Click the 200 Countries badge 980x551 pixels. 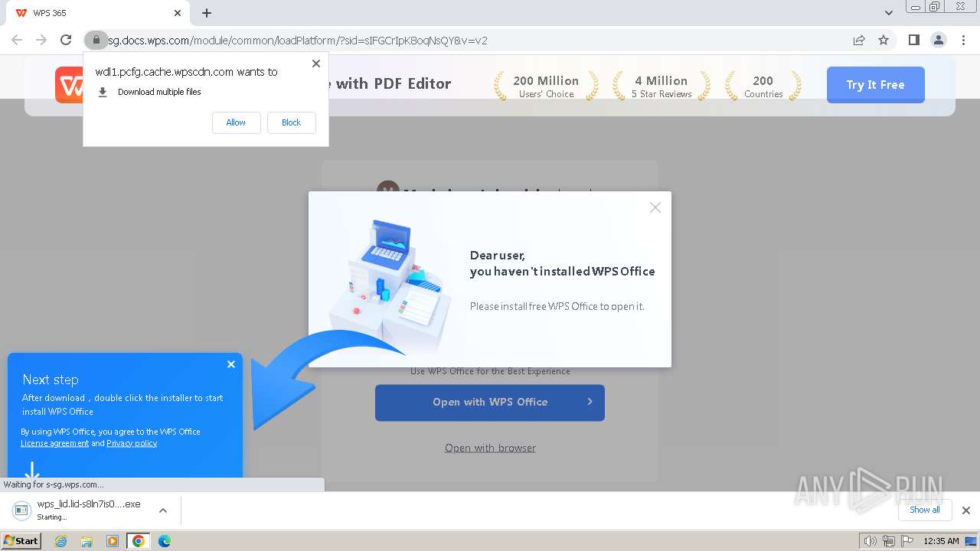tap(763, 86)
